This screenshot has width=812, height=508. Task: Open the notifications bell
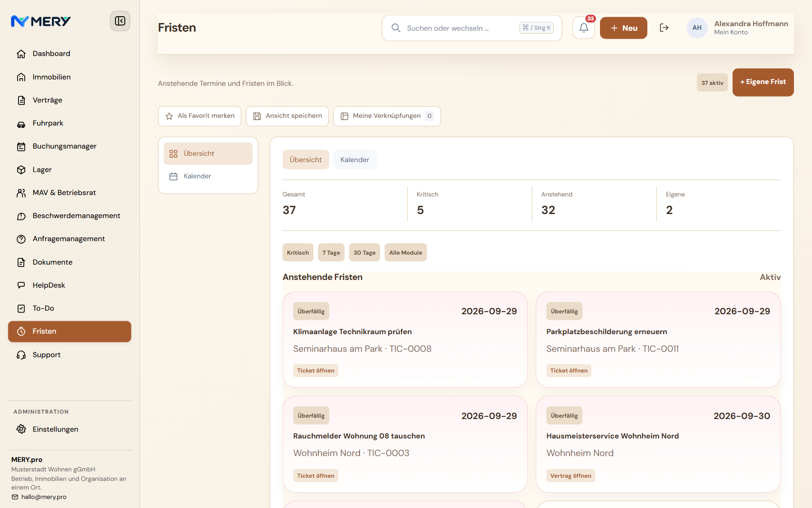584,28
